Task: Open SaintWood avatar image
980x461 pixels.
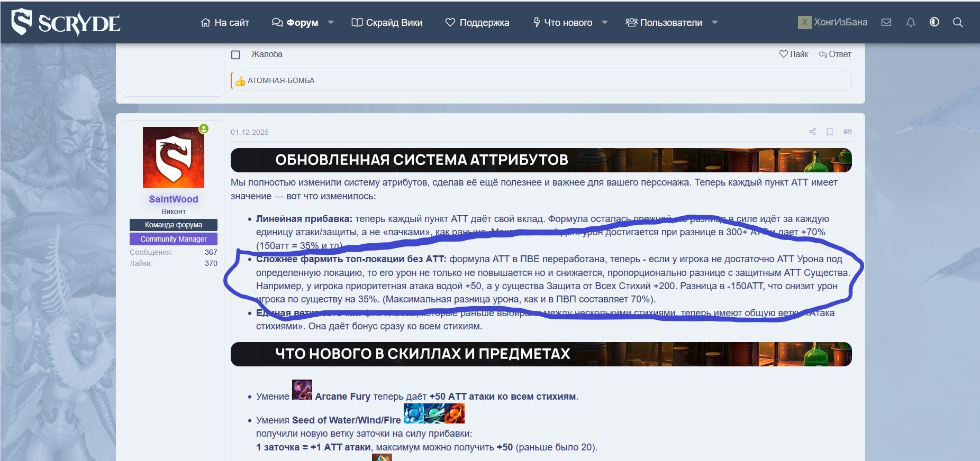Action: tap(174, 158)
